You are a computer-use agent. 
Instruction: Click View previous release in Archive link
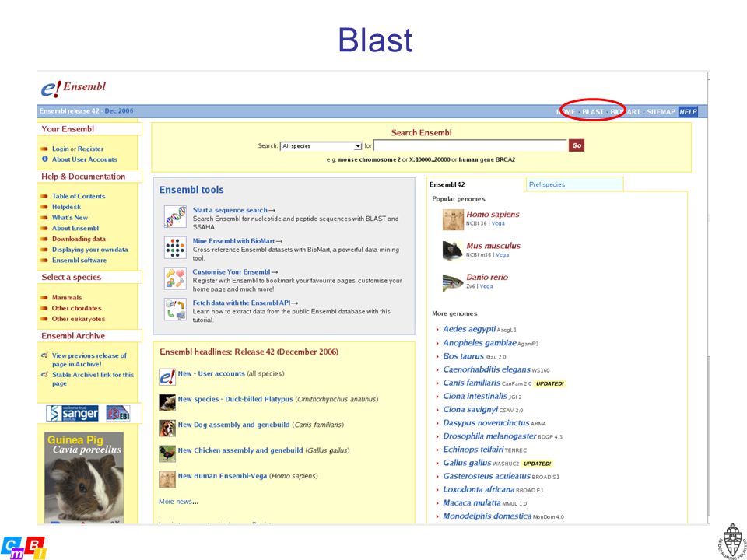(89, 359)
